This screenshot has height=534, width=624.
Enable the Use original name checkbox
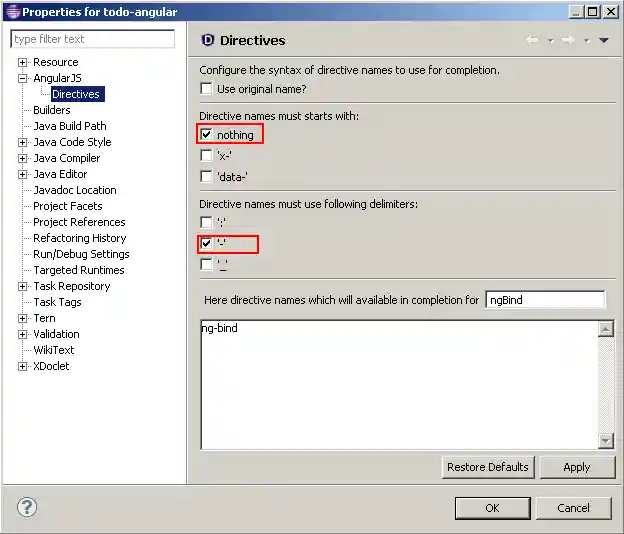point(206,88)
